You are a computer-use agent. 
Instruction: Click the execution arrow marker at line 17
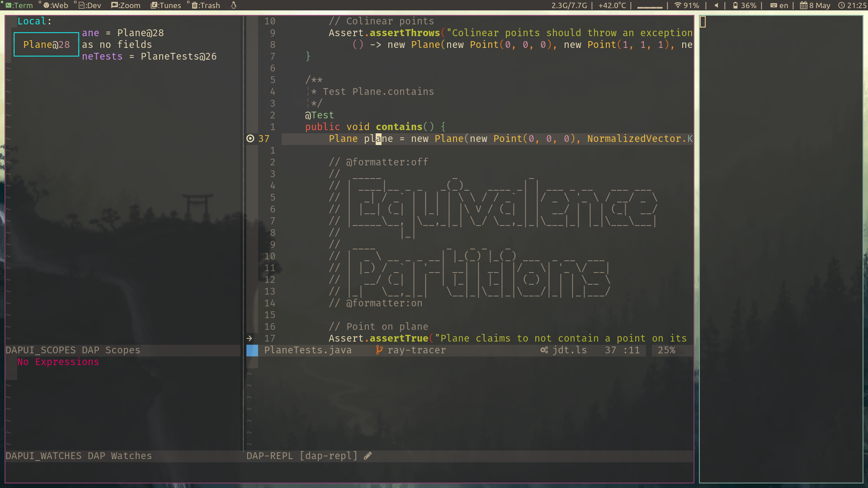tap(249, 338)
